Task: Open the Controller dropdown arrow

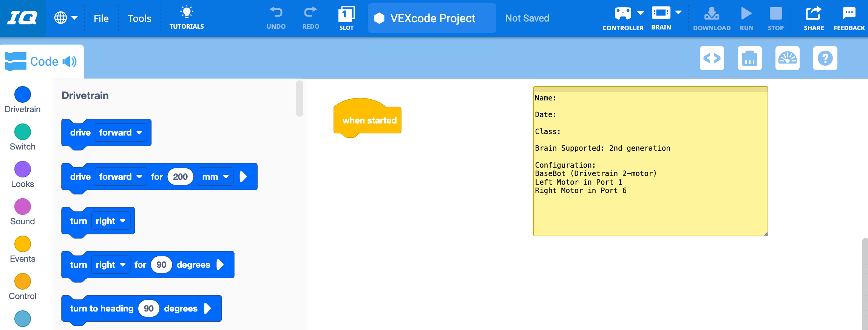Action: (640, 13)
